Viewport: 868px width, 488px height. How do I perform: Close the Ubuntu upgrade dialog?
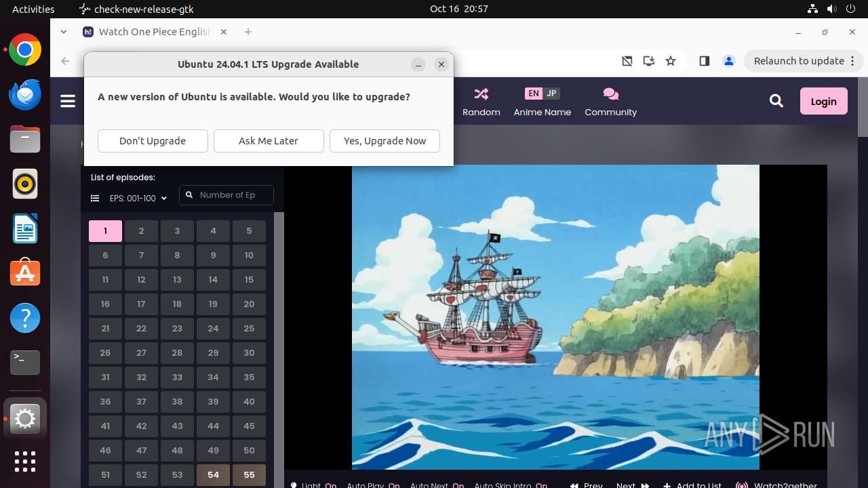(x=441, y=64)
